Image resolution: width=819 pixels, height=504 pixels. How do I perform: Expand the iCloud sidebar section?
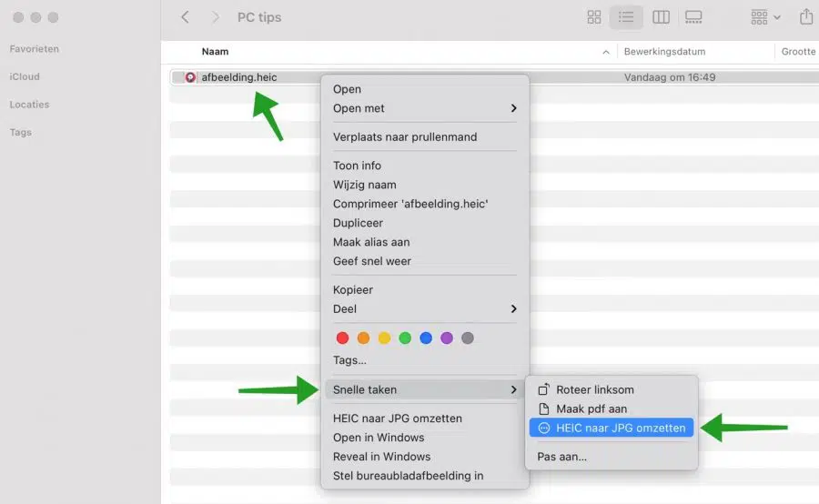(x=25, y=76)
